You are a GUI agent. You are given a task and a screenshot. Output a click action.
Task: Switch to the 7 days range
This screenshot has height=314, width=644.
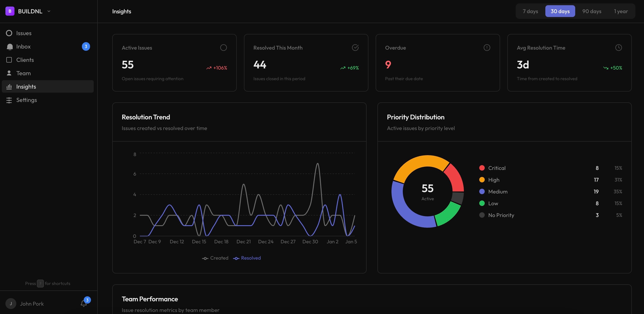(x=530, y=11)
